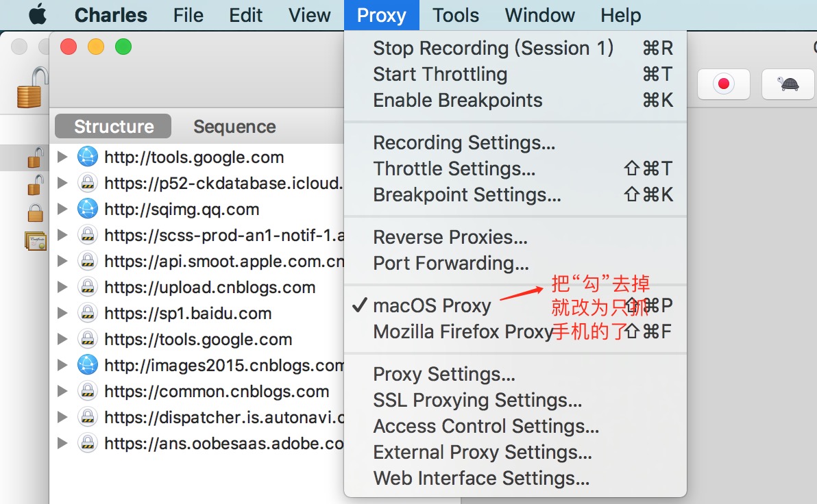Click closed padlock icon in background list
This screenshot has width=817, height=504.
tap(35, 212)
